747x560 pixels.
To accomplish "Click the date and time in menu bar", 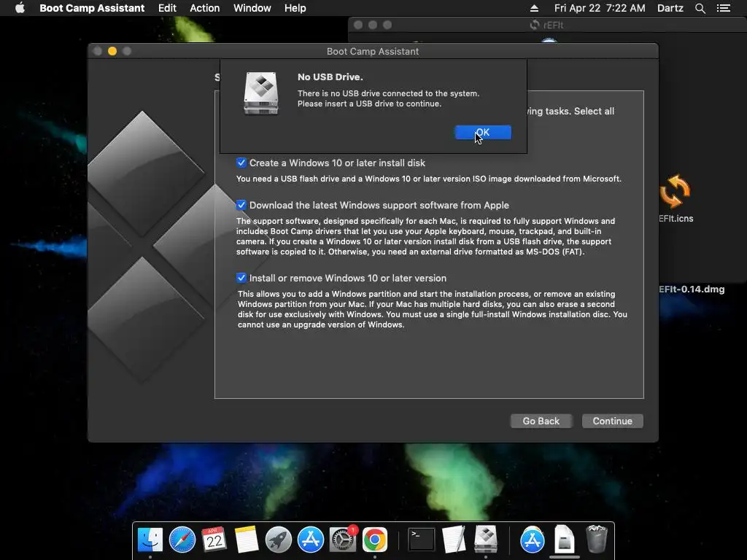I will pyautogui.click(x=600, y=8).
